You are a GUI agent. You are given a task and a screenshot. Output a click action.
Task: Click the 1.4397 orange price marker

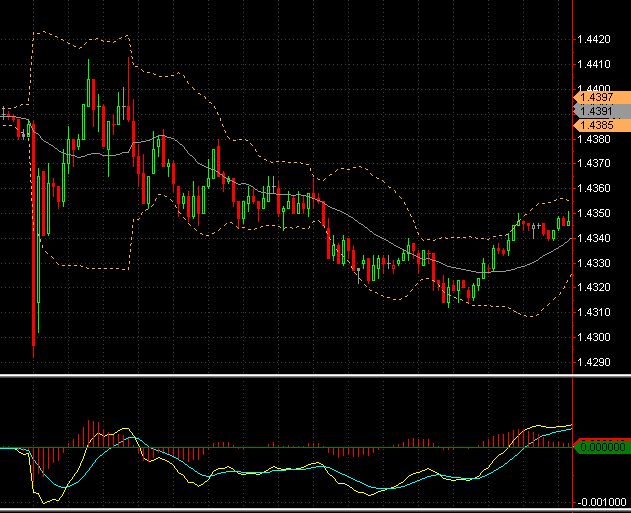pos(602,97)
